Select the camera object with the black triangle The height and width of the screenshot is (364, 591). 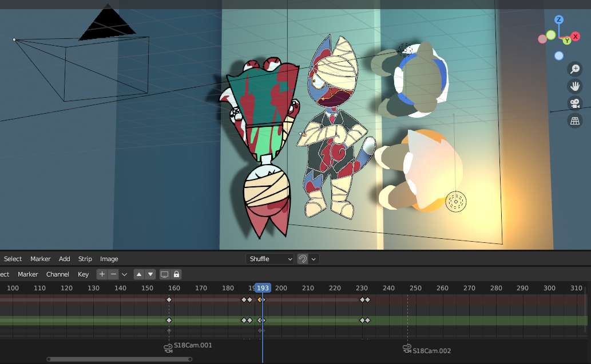[x=108, y=23]
